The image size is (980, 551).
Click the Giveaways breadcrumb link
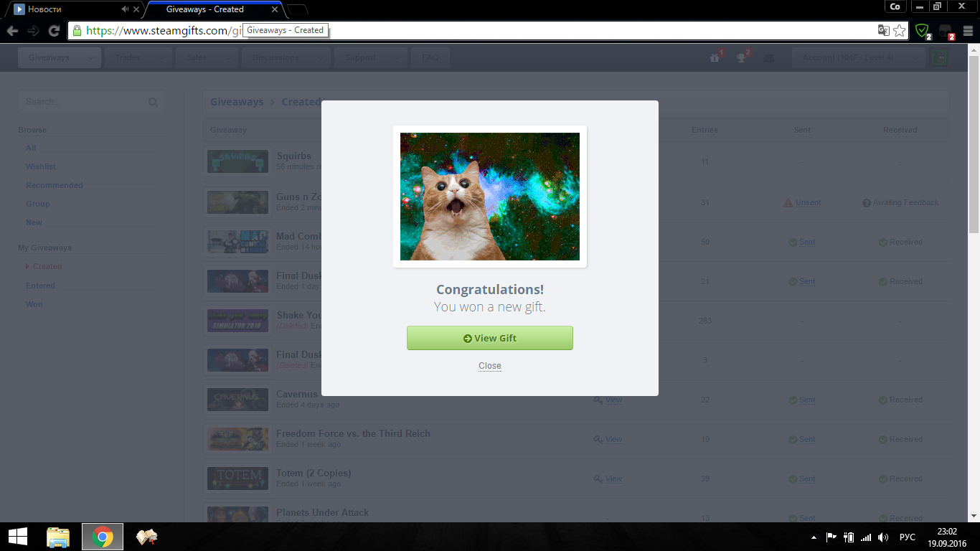click(237, 102)
